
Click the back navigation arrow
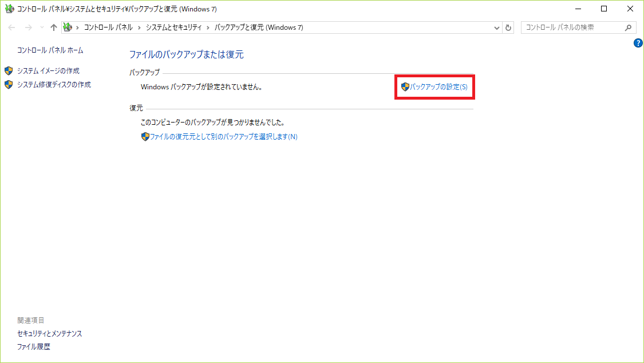[x=11, y=27]
